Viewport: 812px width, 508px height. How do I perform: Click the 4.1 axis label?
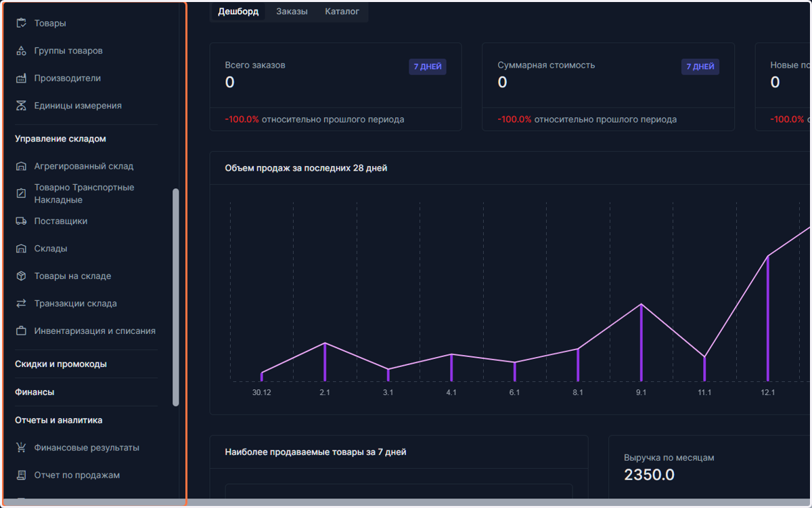(451, 393)
